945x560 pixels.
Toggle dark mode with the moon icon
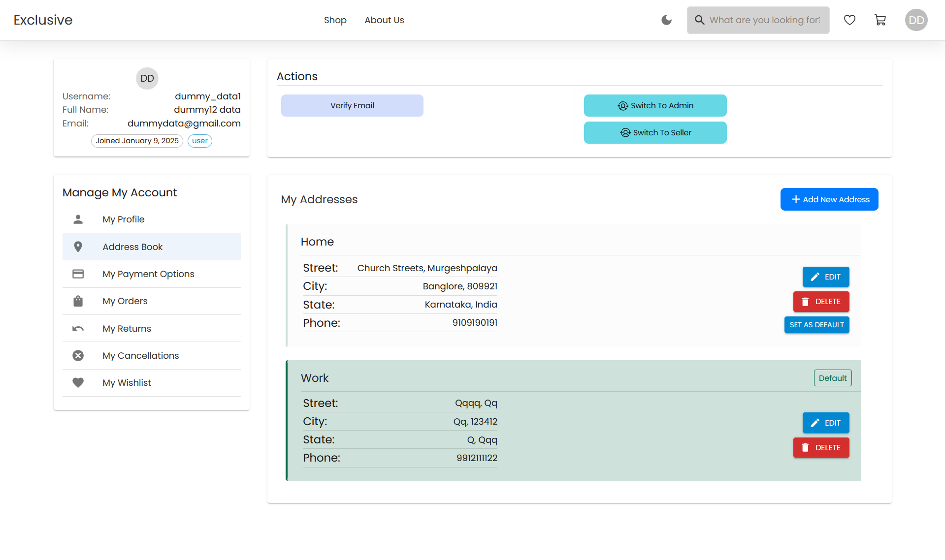[666, 20]
